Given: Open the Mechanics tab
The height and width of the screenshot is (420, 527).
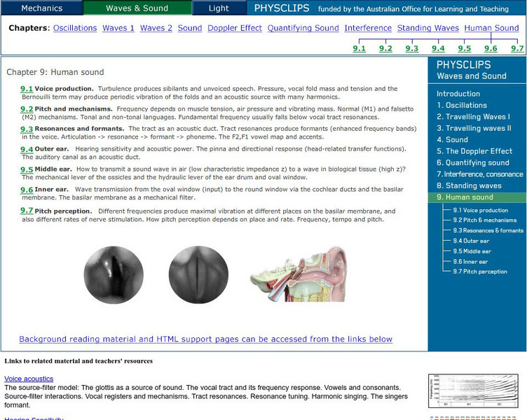Looking at the screenshot, I should click(41, 8).
